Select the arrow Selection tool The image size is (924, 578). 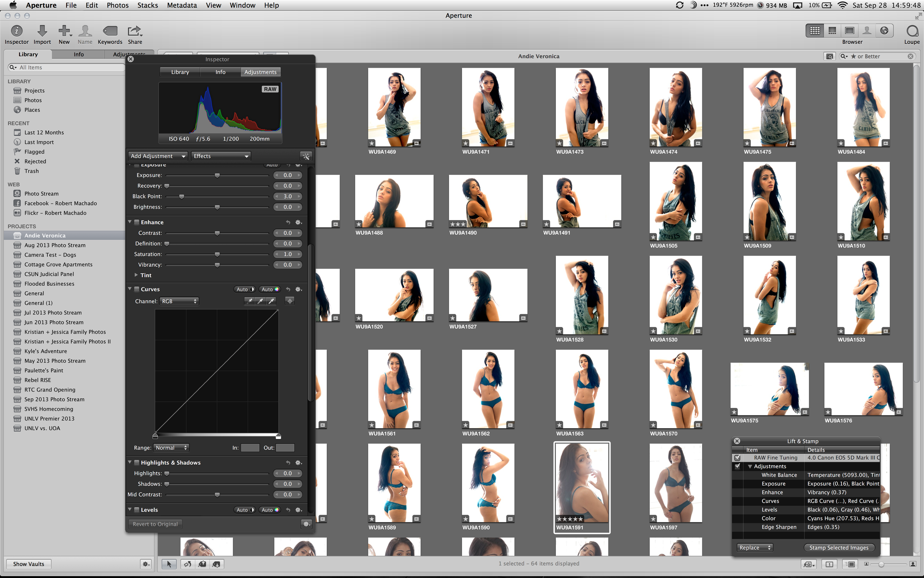[169, 564]
